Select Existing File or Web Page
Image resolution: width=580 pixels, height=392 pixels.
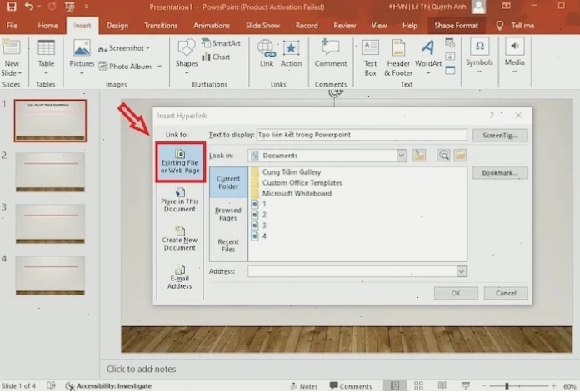click(180, 161)
